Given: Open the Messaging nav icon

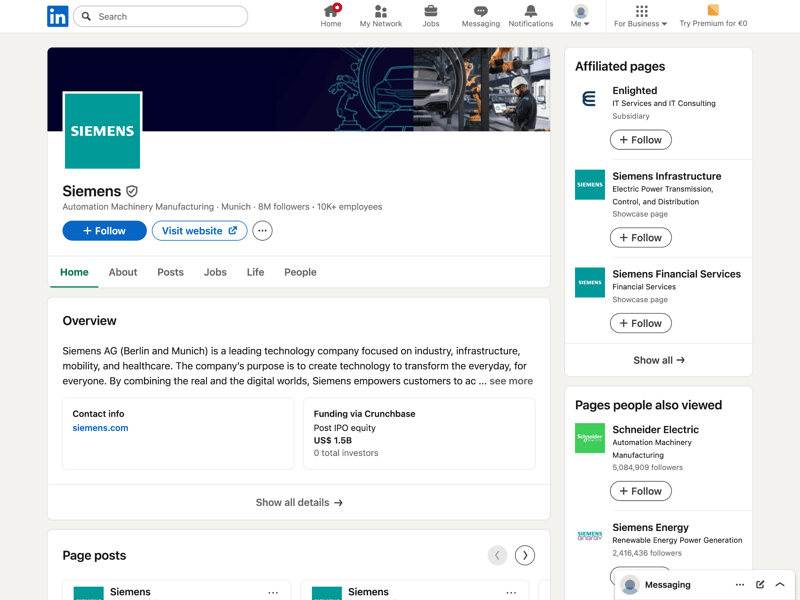Looking at the screenshot, I should click(480, 12).
